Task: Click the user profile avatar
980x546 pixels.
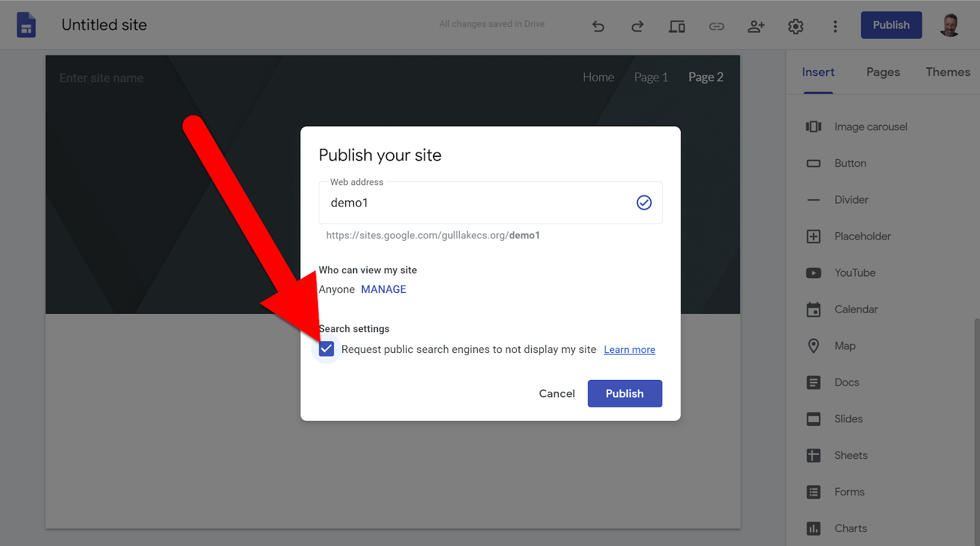Action: pyautogui.click(x=950, y=25)
